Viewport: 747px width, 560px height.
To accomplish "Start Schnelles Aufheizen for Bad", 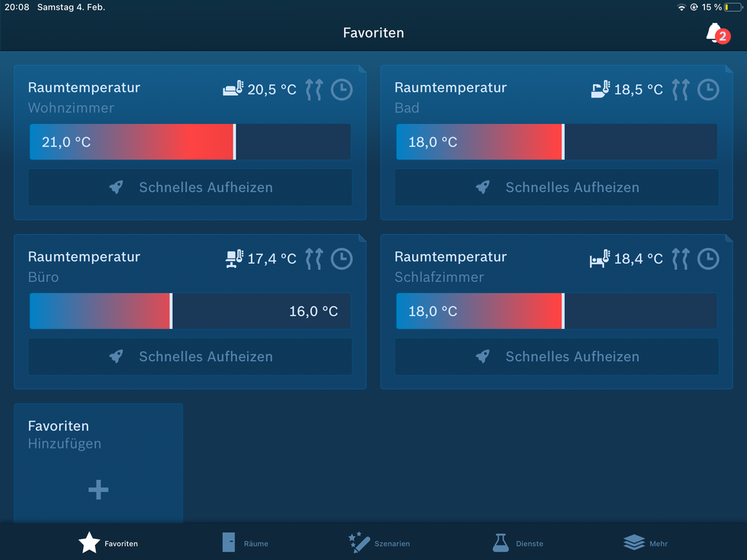I will pos(556,188).
